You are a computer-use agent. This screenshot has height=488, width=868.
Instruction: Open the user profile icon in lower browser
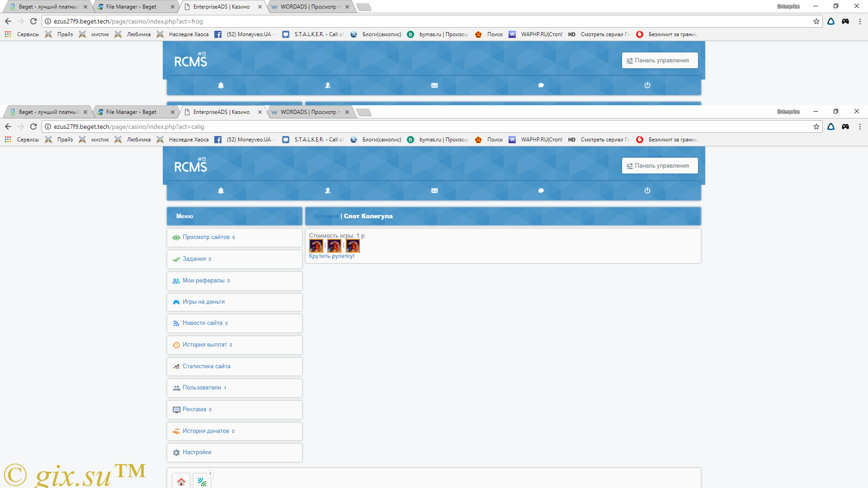click(x=328, y=191)
